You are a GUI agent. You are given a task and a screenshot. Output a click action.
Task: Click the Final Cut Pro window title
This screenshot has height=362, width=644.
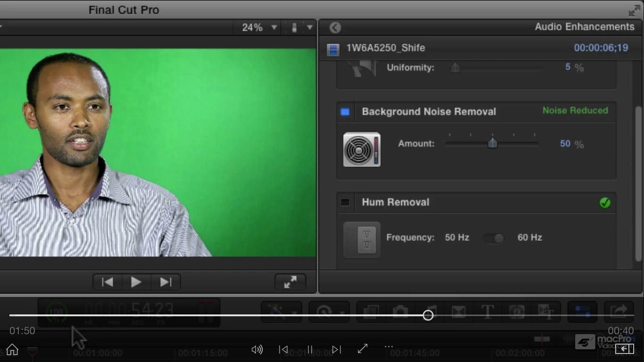(x=124, y=10)
